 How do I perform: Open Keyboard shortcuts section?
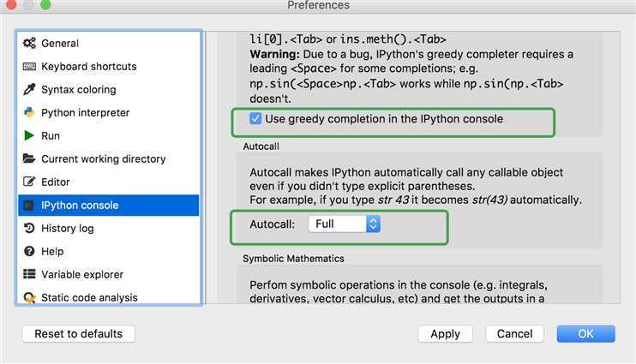coord(109,66)
